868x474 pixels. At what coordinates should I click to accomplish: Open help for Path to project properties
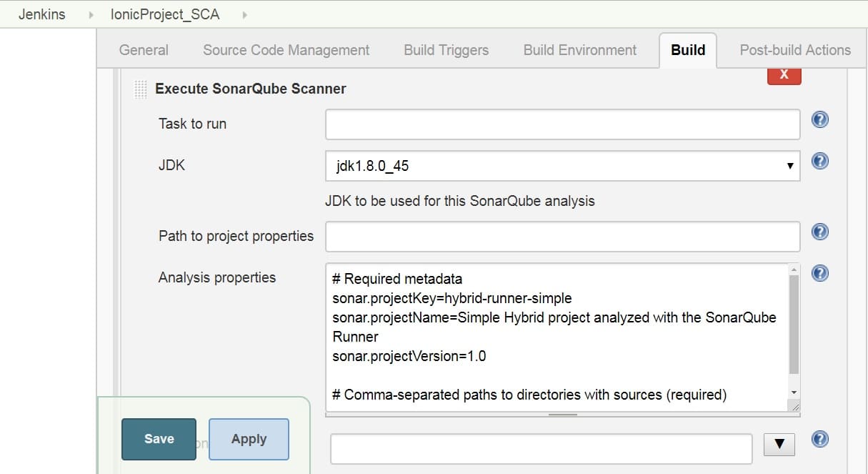pyautogui.click(x=820, y=232)
